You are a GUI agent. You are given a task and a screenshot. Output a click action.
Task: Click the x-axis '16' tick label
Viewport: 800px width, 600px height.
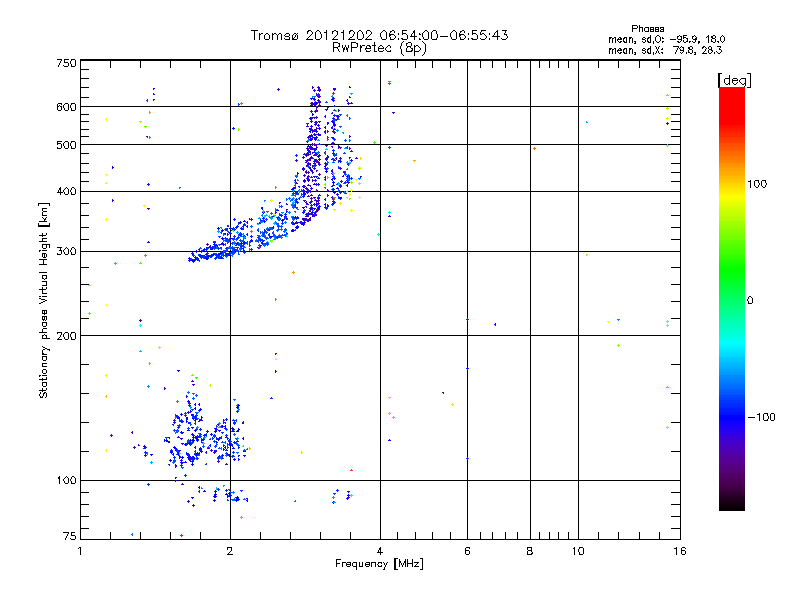tap(680, 551)
